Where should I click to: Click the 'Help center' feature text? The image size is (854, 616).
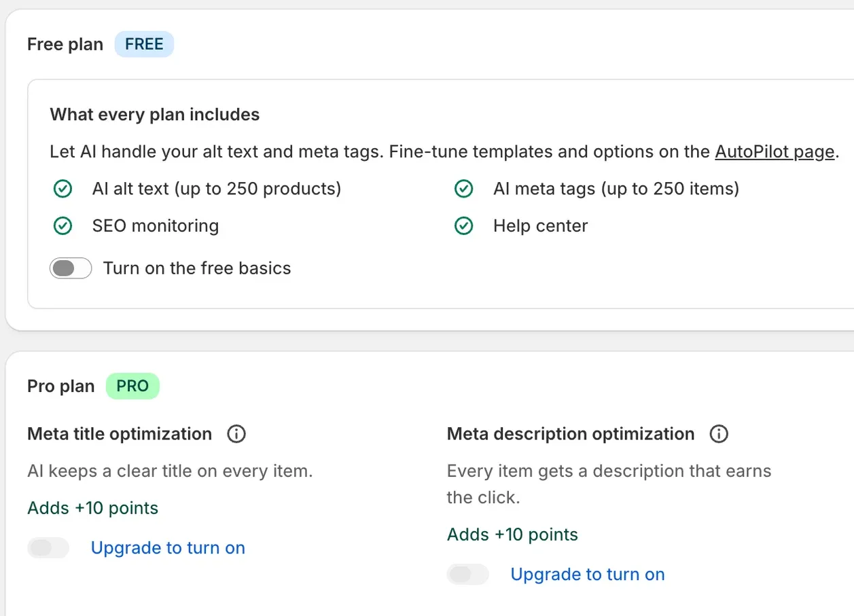tap(541, 226)
